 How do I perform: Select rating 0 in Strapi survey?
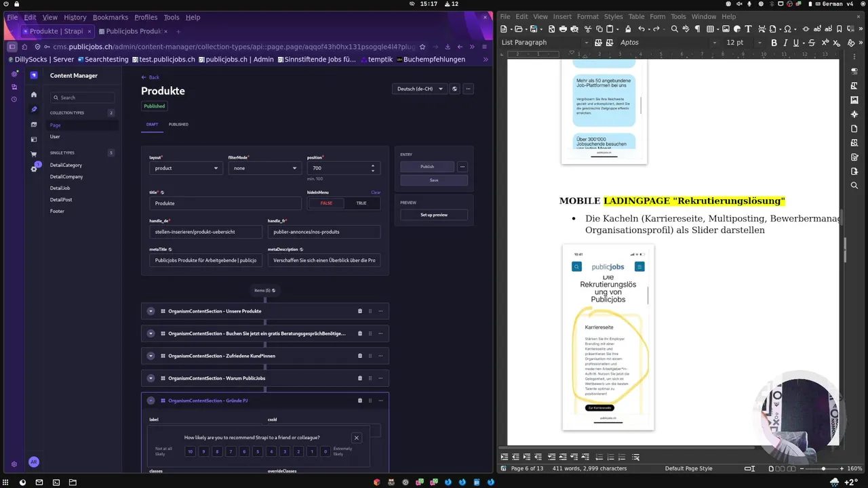325,451
